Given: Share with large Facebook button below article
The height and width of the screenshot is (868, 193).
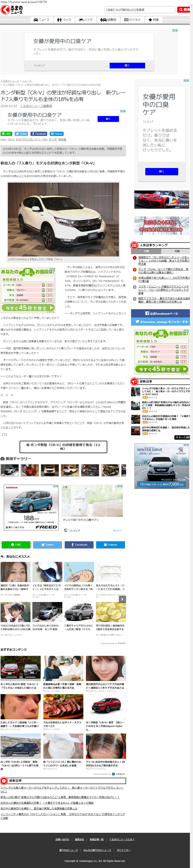Looking at the screenshot, I should pos(79,545).
